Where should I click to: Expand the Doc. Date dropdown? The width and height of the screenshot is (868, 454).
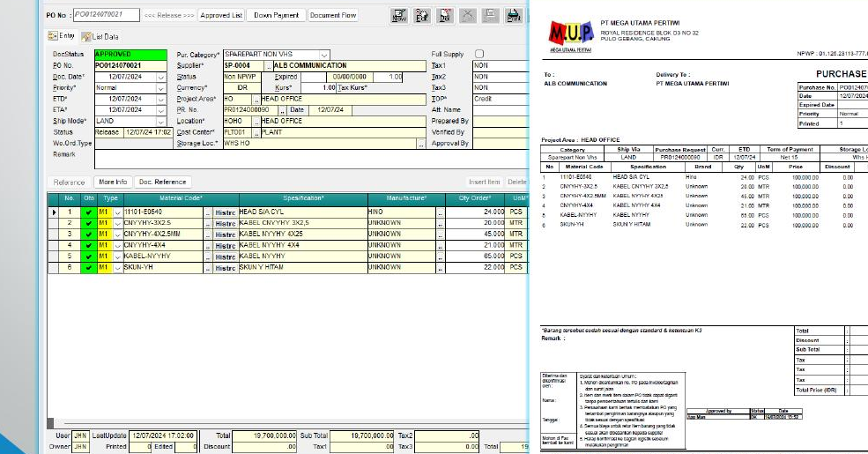(161, 77)
